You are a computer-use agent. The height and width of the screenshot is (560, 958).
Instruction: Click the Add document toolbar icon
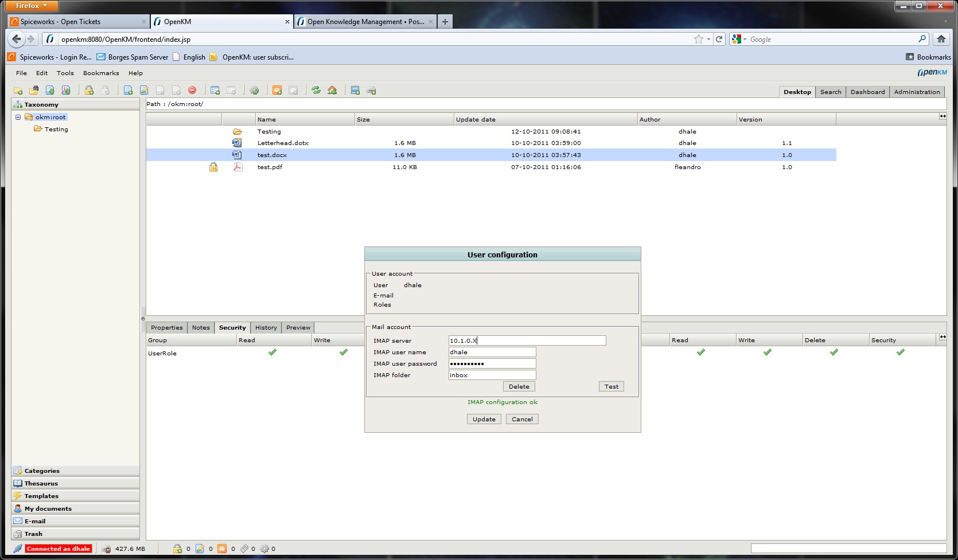[x=128, y=91]
